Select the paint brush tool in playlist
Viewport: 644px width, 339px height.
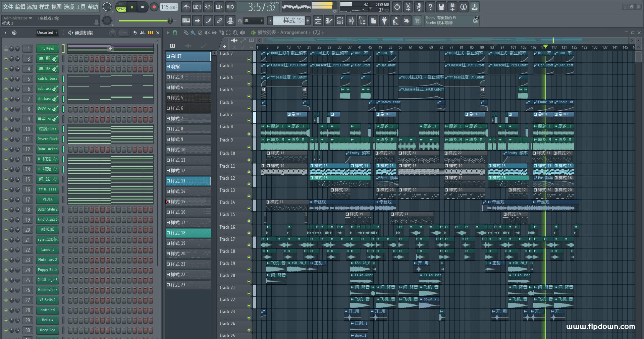coord(193,33)
